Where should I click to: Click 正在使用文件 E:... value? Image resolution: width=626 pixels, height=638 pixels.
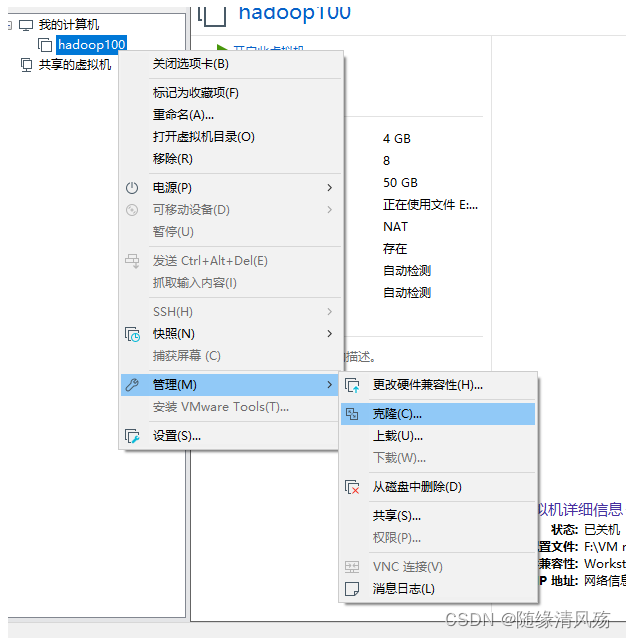tap(430, 205)
